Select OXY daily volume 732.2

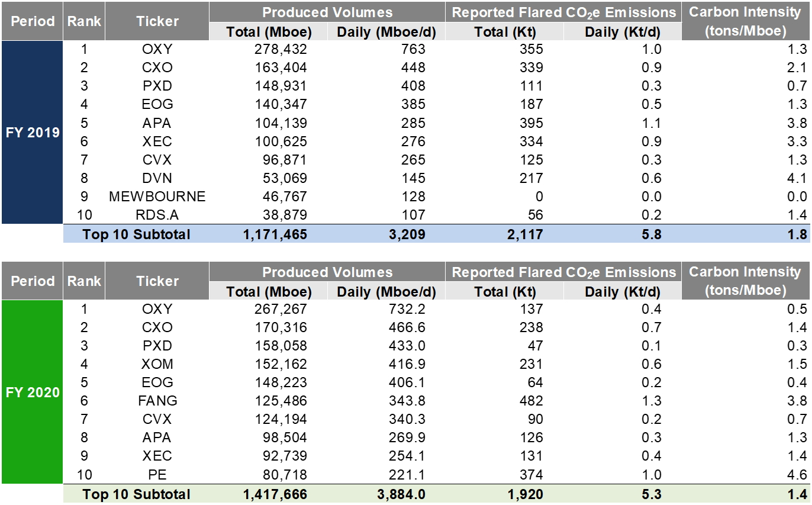[x=407, y=309]
